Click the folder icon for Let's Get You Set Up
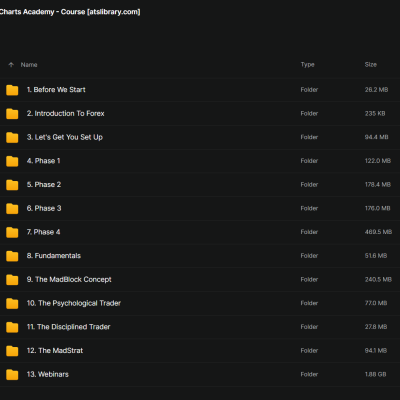Screen dimensions: 400x400 12,137
